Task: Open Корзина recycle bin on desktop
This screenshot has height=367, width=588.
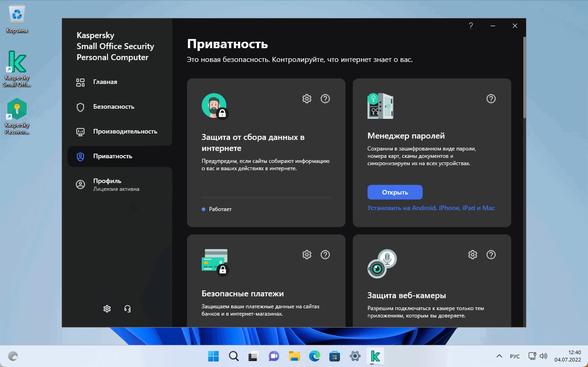Action: [17, 19]
